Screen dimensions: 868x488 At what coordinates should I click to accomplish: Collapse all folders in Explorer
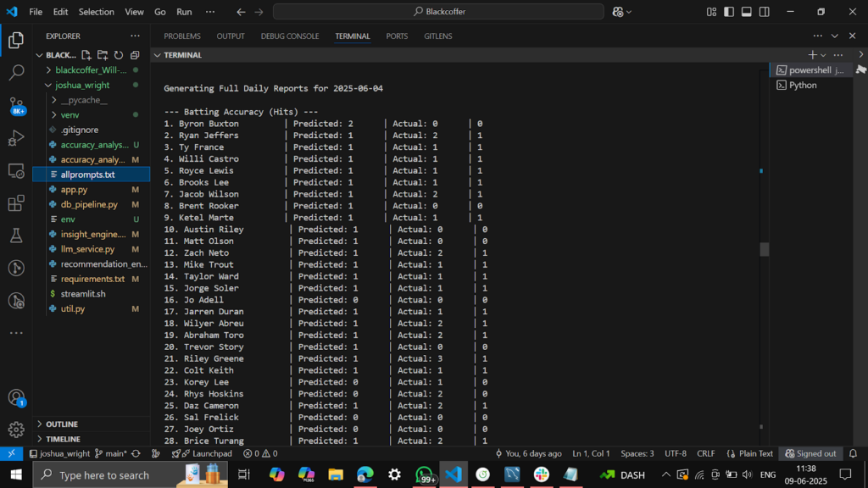(x=135, y=55)
